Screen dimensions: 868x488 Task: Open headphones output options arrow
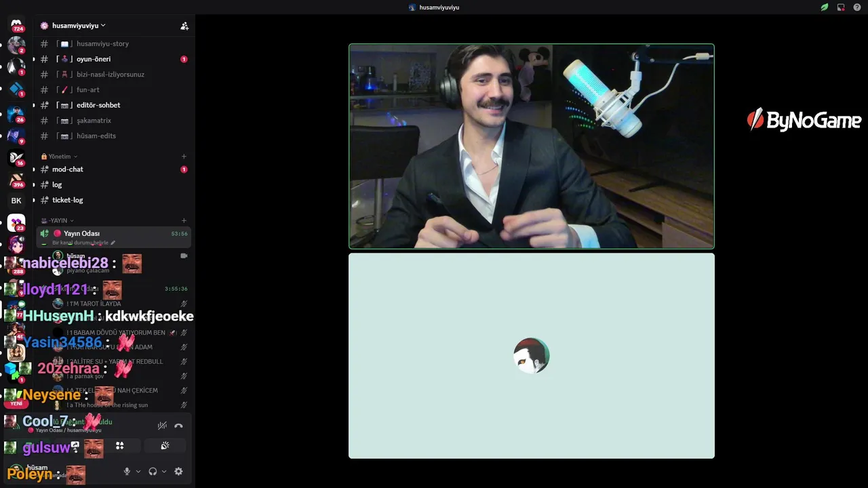click(164, 471)
